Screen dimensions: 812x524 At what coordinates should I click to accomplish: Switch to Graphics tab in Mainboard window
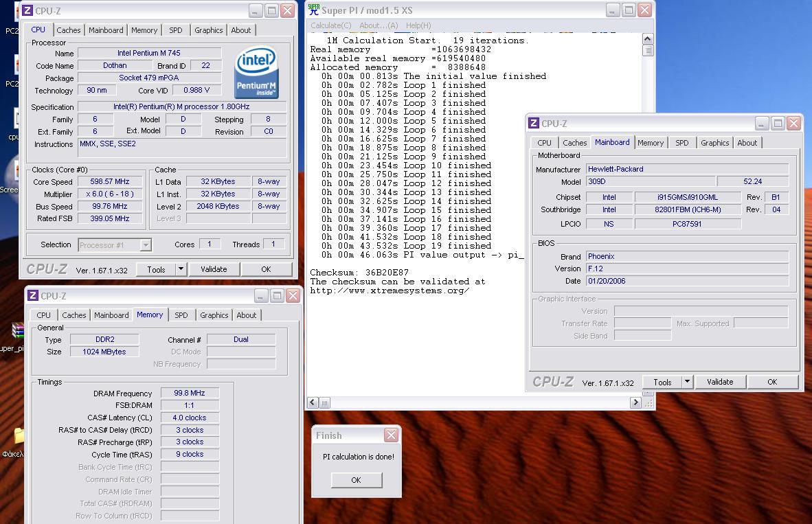(x=714, y=143)
